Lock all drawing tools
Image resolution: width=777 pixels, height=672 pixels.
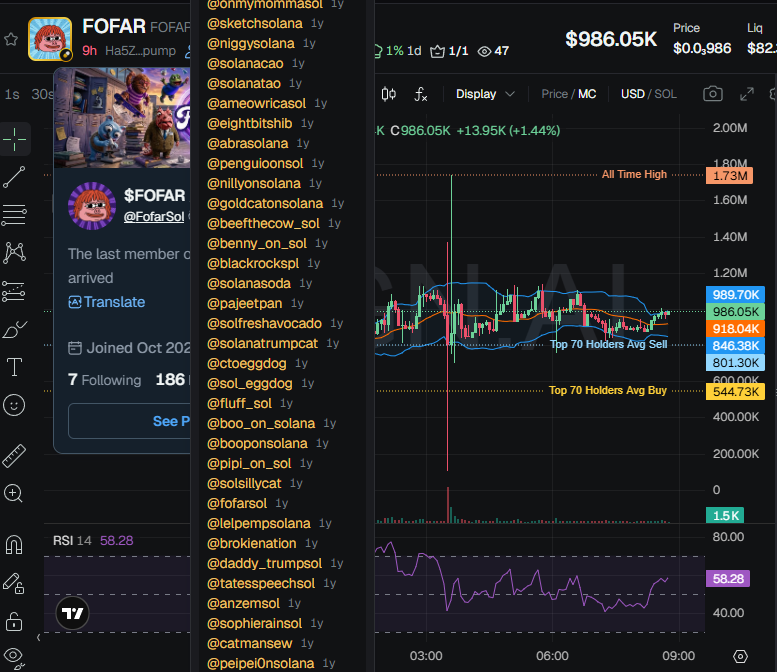[x=13, y=621]
